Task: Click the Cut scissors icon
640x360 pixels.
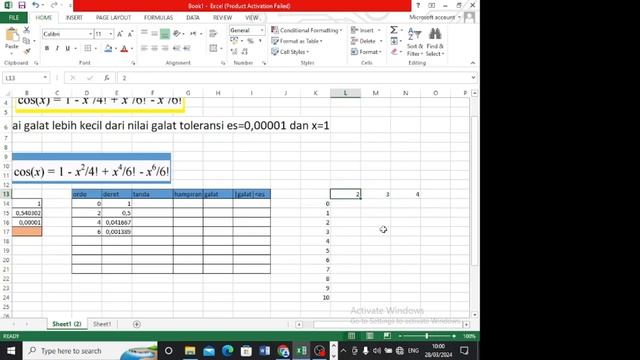Action: (x=27, y=30)
